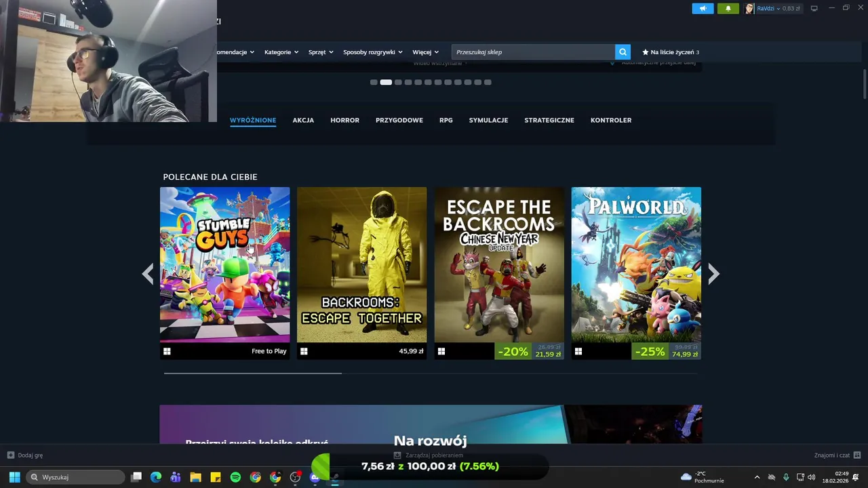Click the Windows taskbar Wyszukaj search box
Screen dimensions: 868x488
75,477
